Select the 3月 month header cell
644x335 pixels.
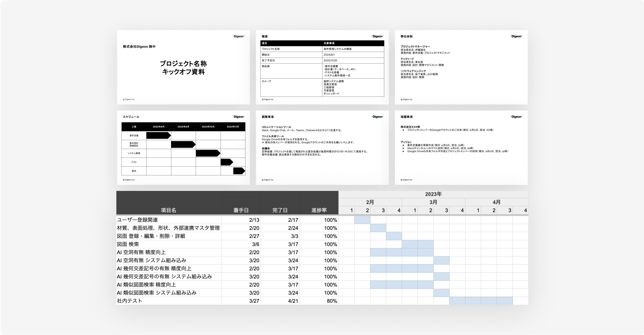433,202
